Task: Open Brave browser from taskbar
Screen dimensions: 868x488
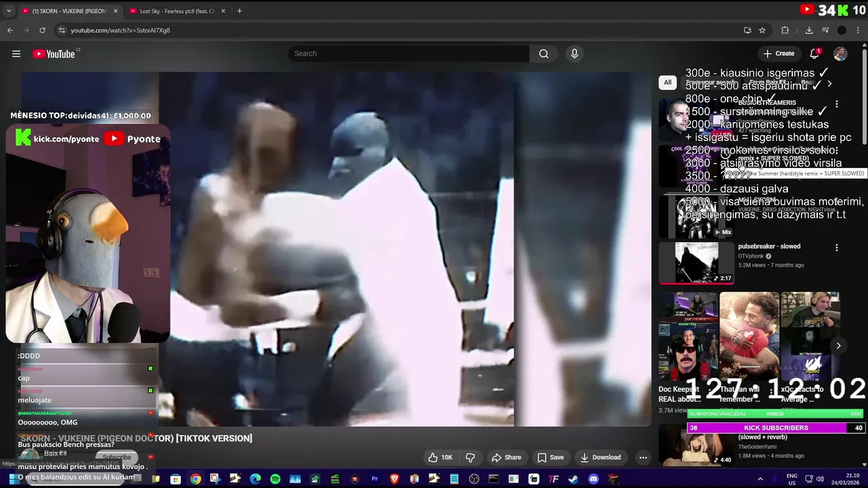Action: click(395, 479)
